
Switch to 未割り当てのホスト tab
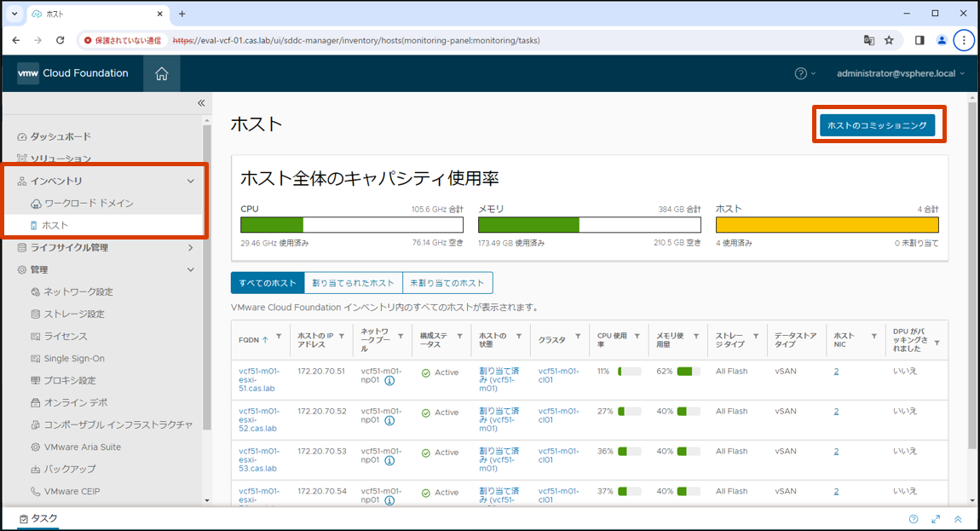point(447,283)
